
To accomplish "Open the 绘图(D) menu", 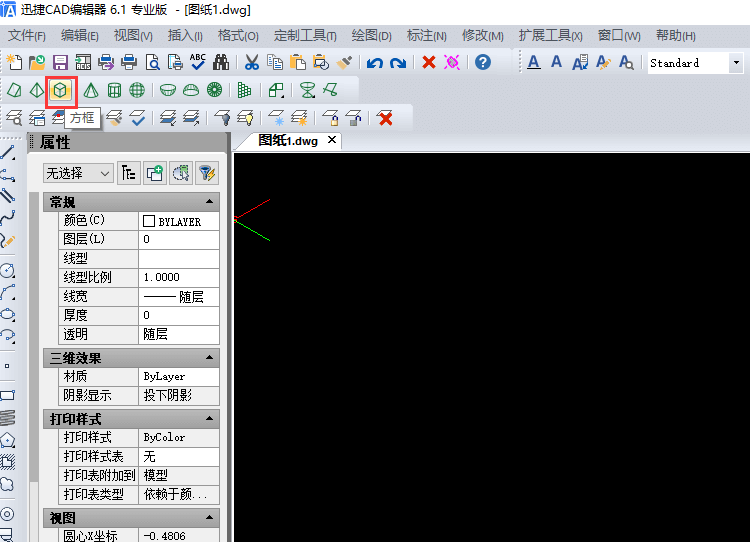I will (372, 36).
